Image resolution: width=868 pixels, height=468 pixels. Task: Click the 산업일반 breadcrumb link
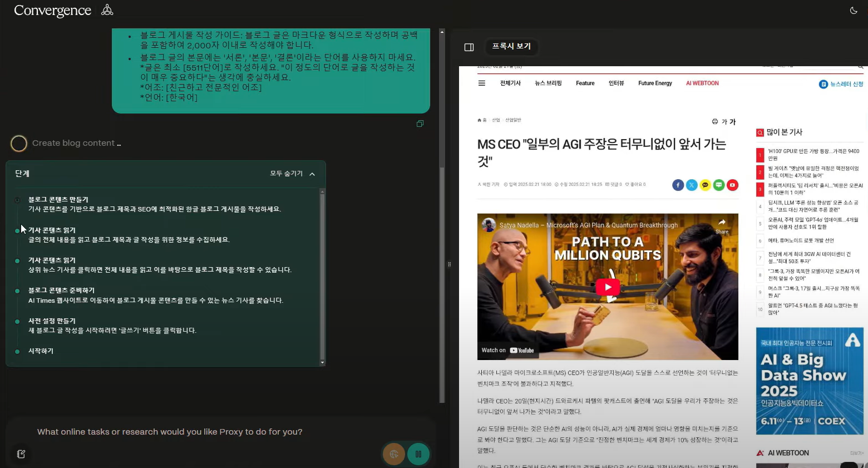tap(513, 120)
